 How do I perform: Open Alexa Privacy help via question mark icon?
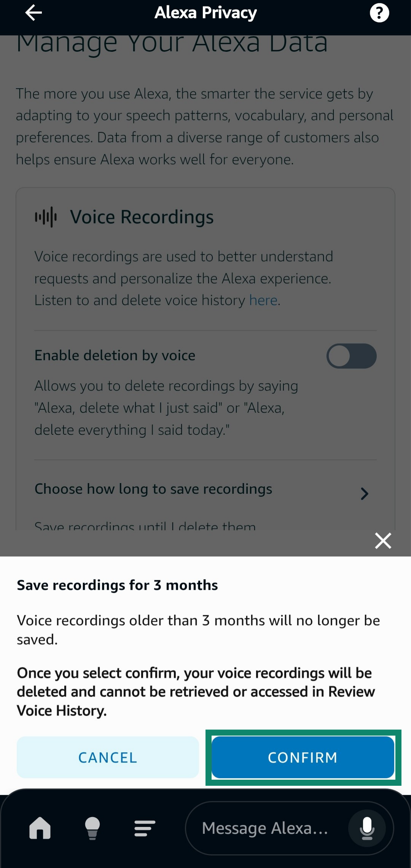(379, 12)
